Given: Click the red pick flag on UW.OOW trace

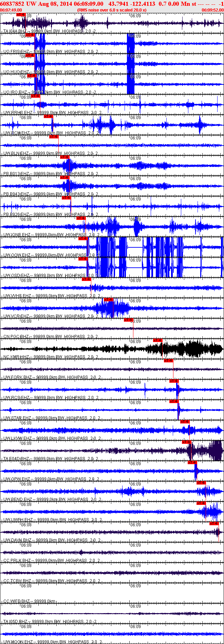Looking at the screenshot, I should 83,239.
